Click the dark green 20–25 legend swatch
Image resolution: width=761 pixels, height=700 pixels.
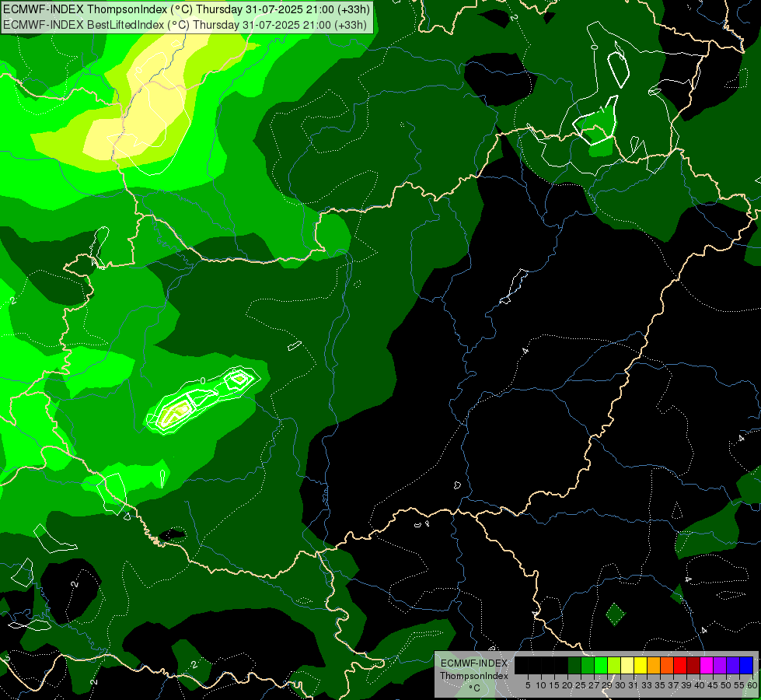pos(574,665)
